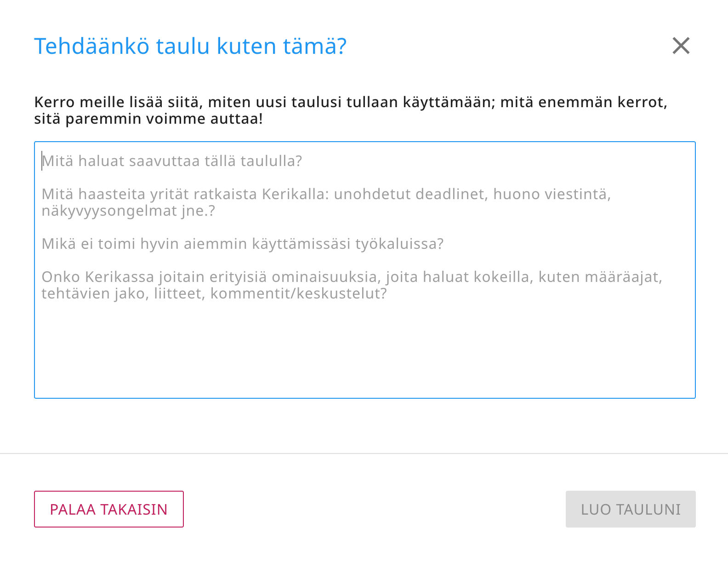Click the word 'kommentit/keskustelut?' in the placeholder
The image size is (728, 562).
click(299, 293)
